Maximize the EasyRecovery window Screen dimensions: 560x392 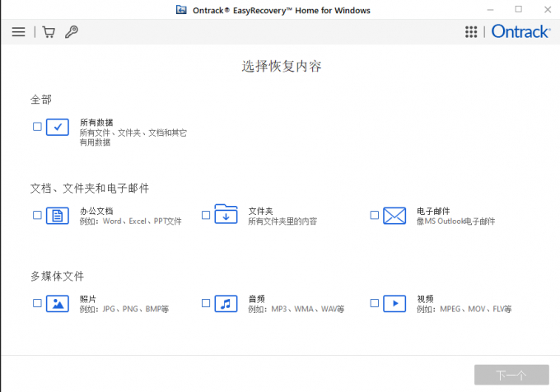point(519,10)
